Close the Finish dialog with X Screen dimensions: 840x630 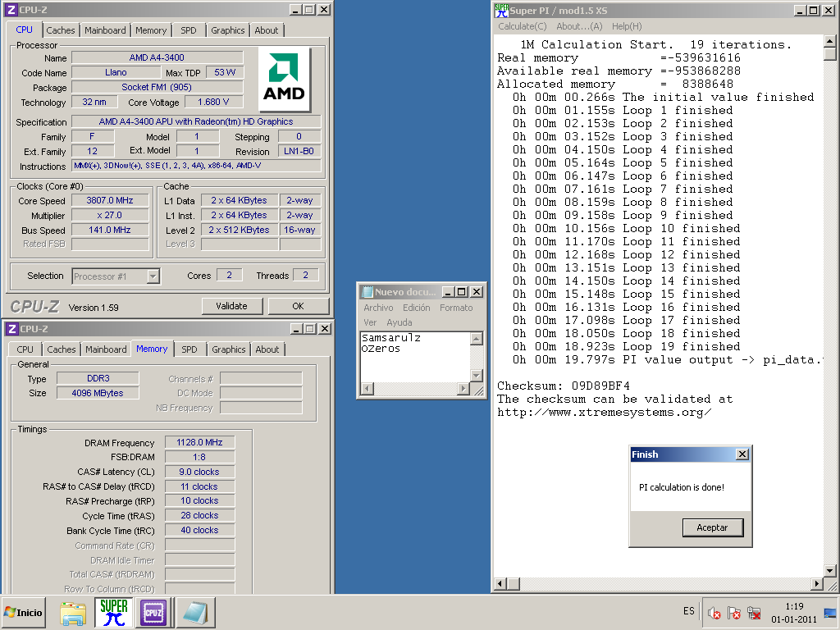742,454
